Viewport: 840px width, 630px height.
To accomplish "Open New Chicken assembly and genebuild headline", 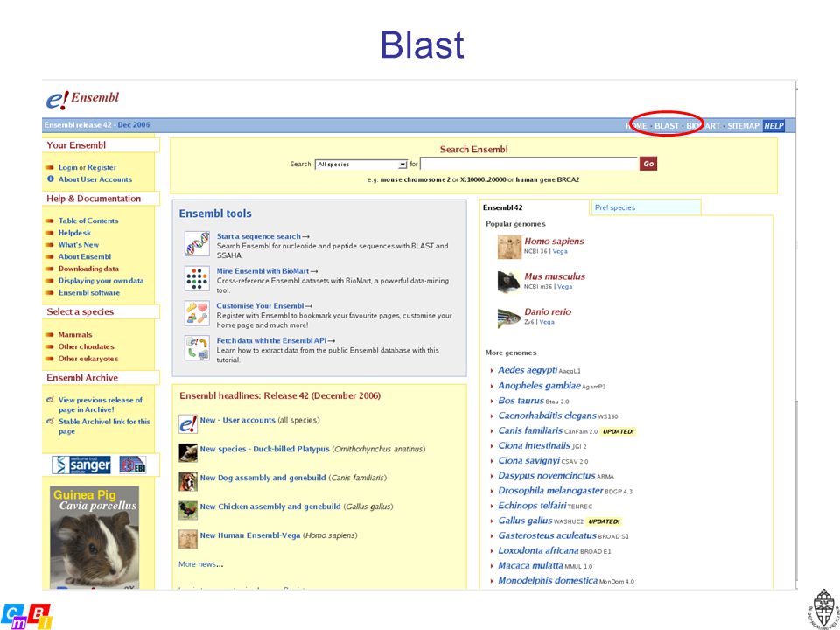I will [270, 507].
